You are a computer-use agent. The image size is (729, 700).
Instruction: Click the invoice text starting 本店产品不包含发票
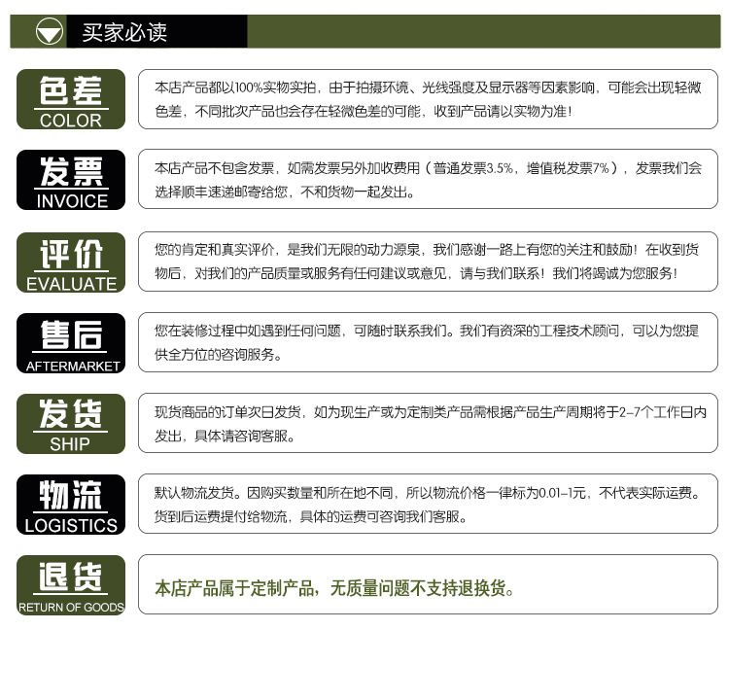tap(428, 180)
